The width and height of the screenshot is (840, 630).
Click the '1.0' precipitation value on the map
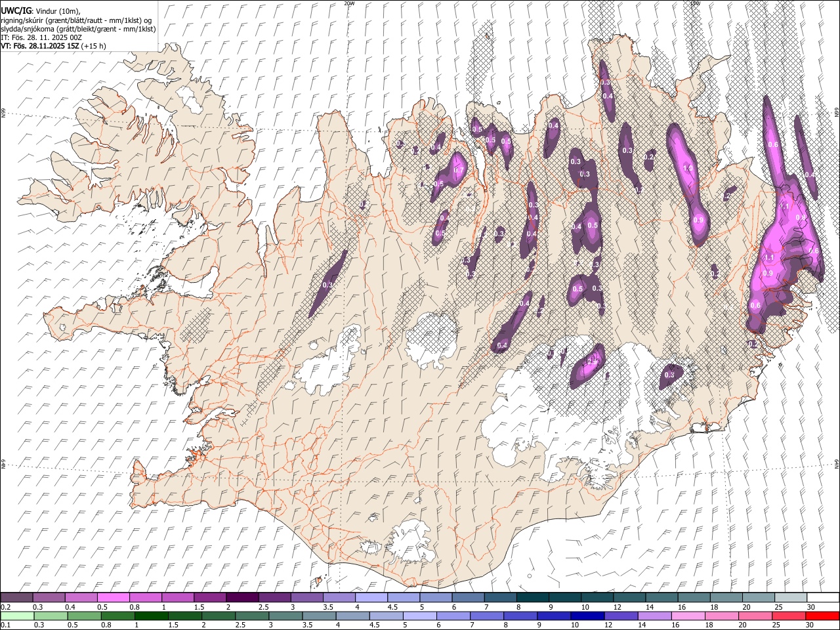[x=688, y=169]
